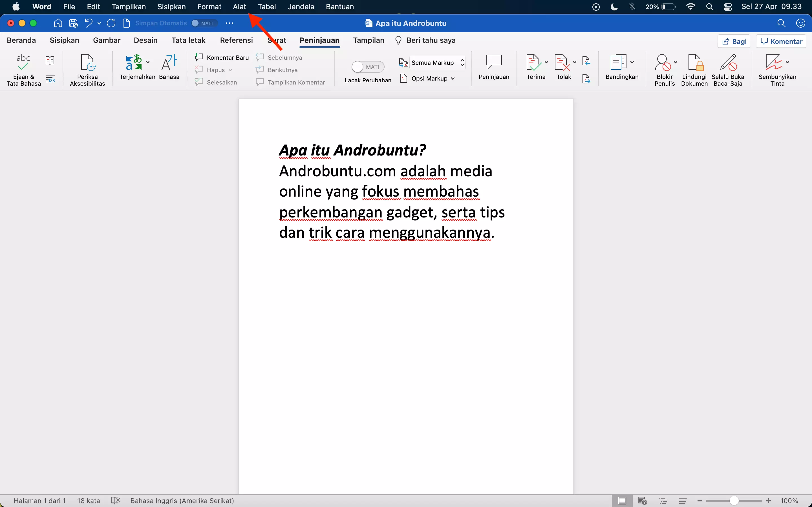Adjust the zoom slider at bottom right
The height and width of the screenshot is (507, 812).
pos(734,500)
